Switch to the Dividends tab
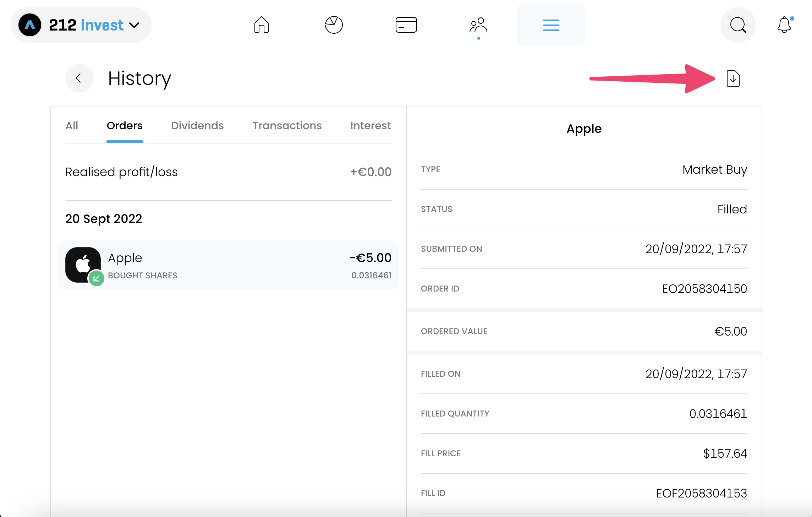812x517 pixels. click(x=197, y=126)
